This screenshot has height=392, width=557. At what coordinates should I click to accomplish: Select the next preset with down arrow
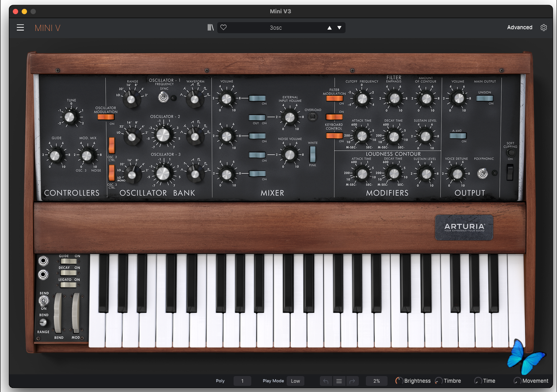(x=339, y=28)
